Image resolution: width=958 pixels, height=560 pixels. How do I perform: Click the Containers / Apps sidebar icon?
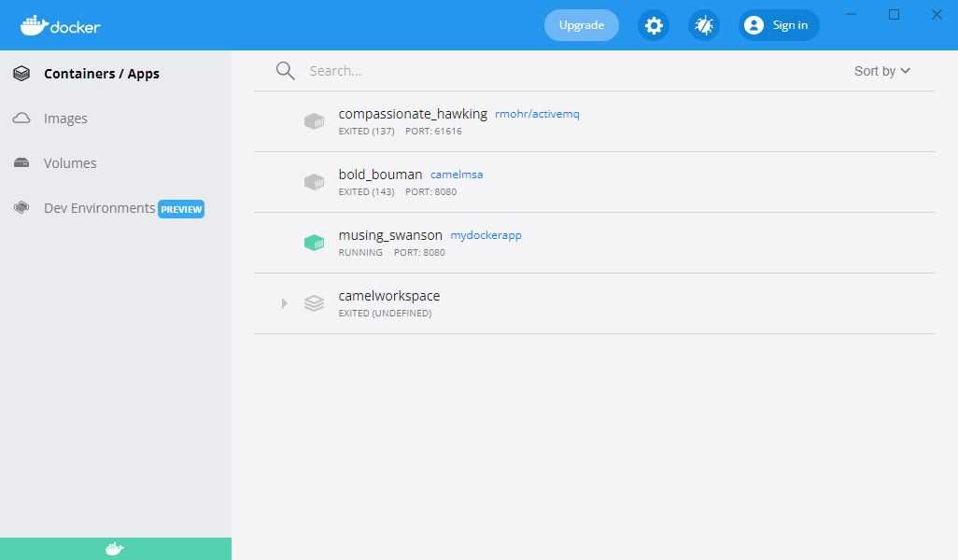[x=21, y=74]
